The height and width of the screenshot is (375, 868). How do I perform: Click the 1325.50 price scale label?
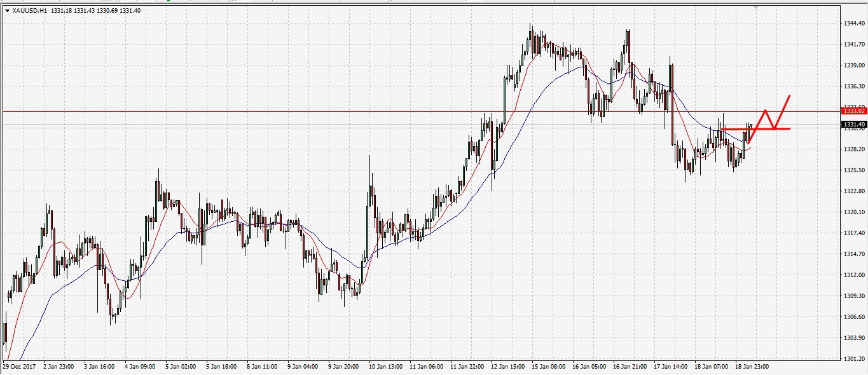(853, 170)
